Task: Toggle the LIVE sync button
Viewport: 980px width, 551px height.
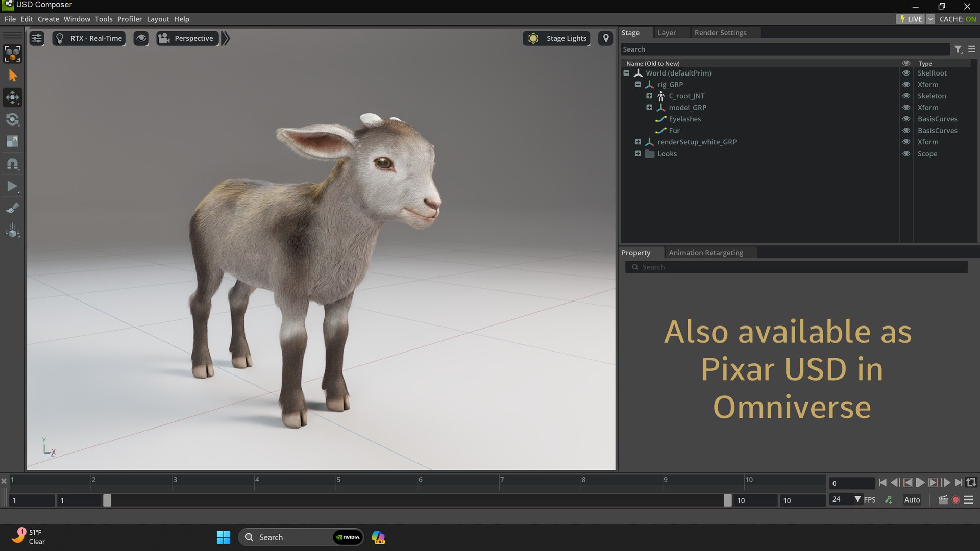Action: click(x=911, y=19)
